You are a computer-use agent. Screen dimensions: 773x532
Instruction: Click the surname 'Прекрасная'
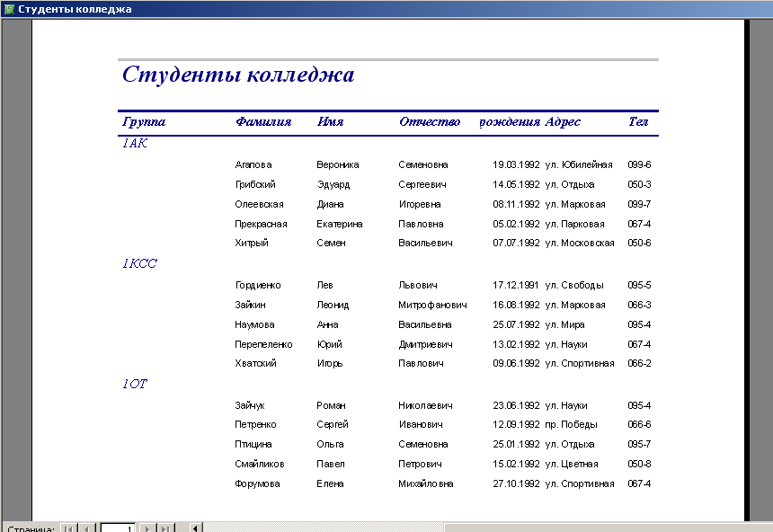(261, 224)
